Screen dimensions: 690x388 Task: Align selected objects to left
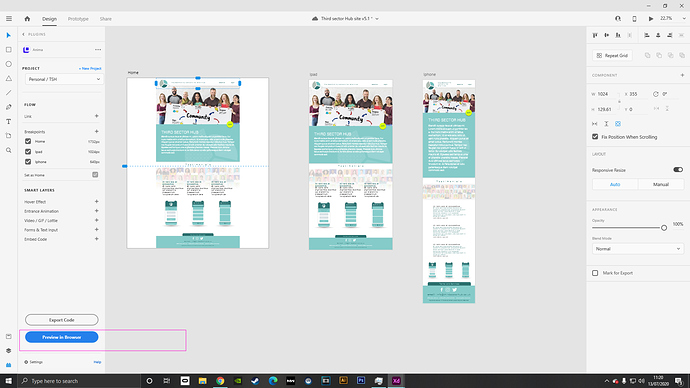pyautogui.click(x=647, y=35)
